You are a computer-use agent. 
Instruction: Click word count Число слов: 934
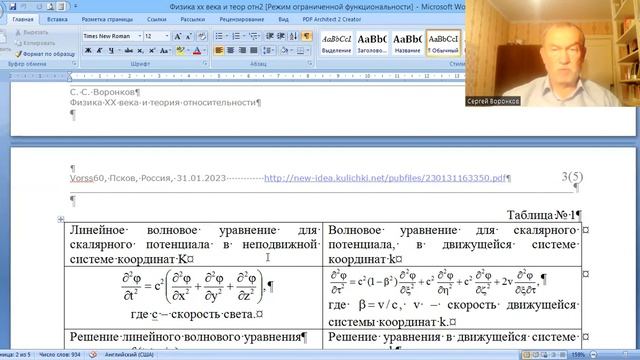pos(60,355)
